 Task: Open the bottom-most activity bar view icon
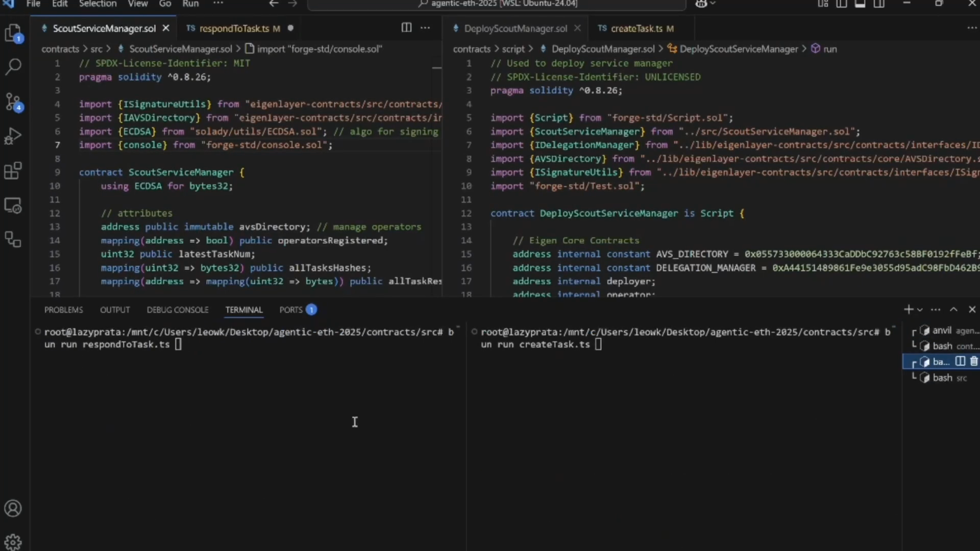13,239
